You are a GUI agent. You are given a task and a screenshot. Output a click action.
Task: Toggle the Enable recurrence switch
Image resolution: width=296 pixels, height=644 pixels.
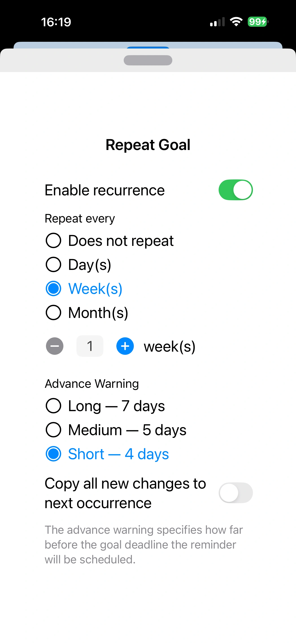(x=236, y=190)
